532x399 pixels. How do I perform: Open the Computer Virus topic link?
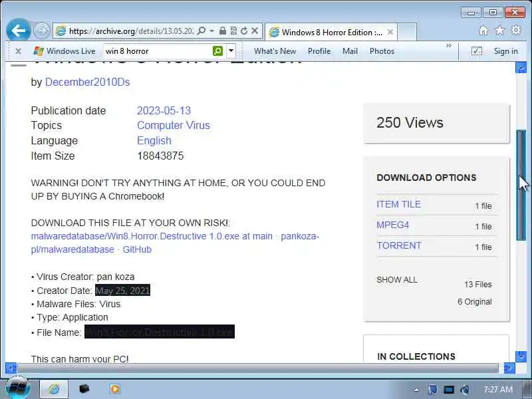point(174,125)
